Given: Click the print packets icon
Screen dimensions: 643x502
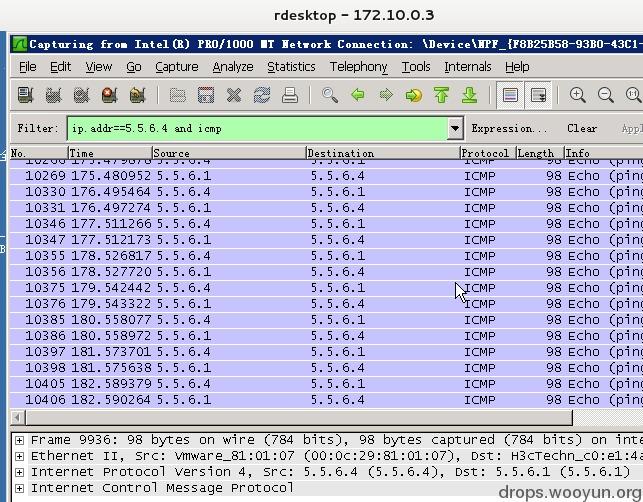Looking at the screenshot, I should point(290,95).
